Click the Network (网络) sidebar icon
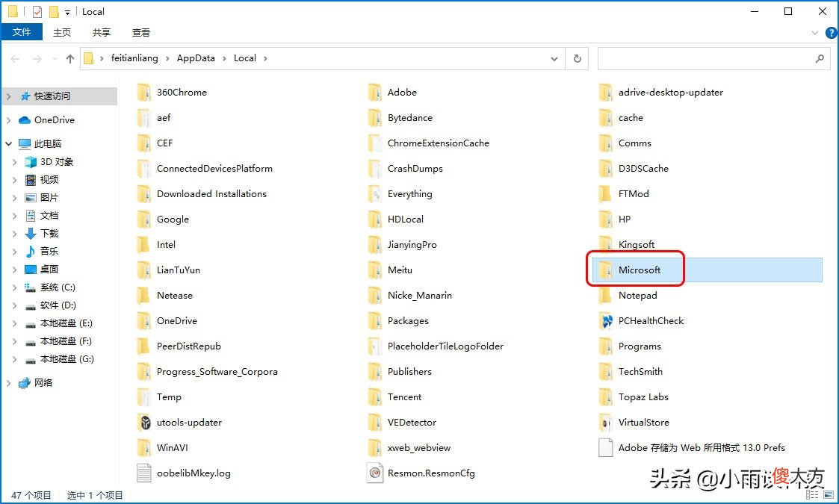Screen dimensions: 839x504 pyautogui.click(x=25, y=382)
